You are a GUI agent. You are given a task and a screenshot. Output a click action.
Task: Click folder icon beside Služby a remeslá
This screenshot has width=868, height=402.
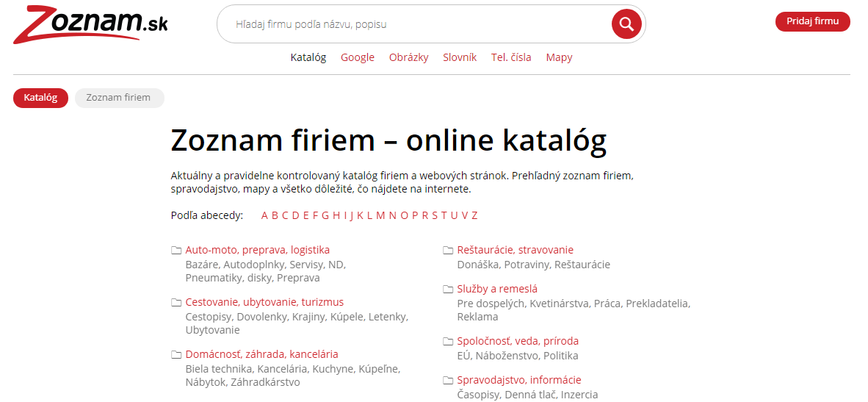448,289
